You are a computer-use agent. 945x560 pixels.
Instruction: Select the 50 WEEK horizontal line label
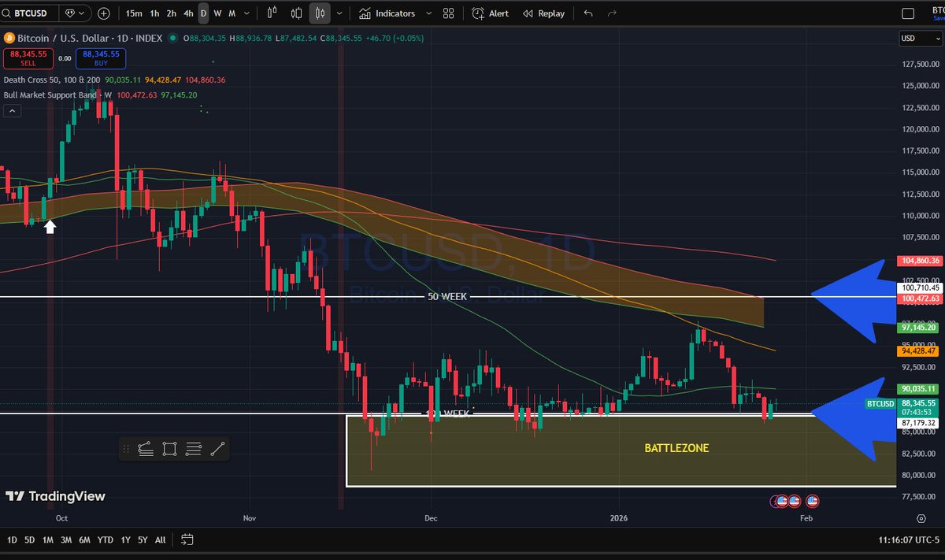tap(447, 296)
